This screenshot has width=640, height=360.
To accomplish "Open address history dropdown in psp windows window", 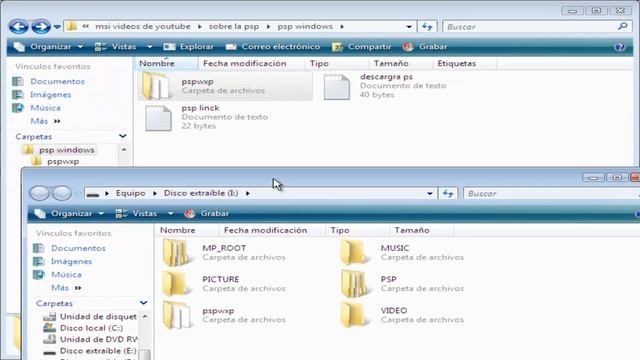I will (x=409, y=27).
